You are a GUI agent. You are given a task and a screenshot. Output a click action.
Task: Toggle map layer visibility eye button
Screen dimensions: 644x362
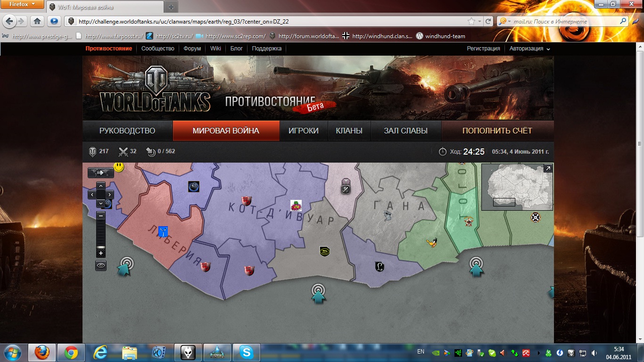tap(101, 266)
